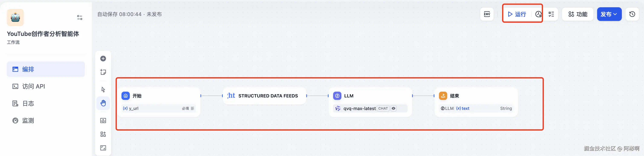This screenshot has height=156, width=644.
Task: Open the 日志 logs menu item
Action: pos(28,104)
